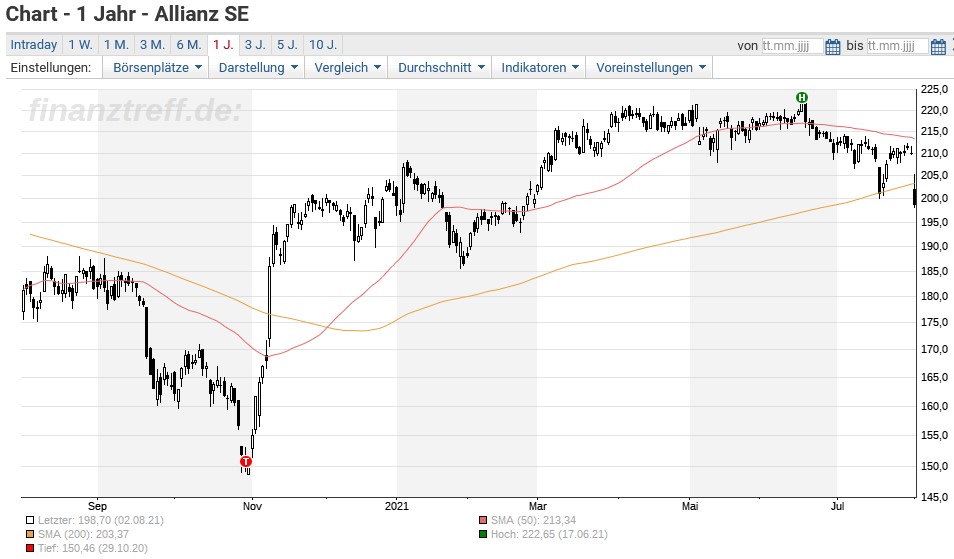This screenshot has height=559, width=954.
Task: Select the 1 W. time range tab
Action: click(80, 44)
